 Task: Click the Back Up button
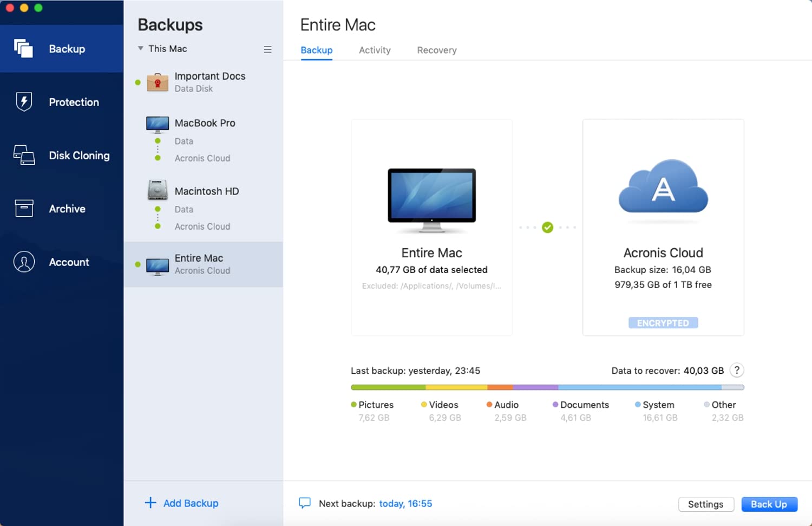(769, 504)
